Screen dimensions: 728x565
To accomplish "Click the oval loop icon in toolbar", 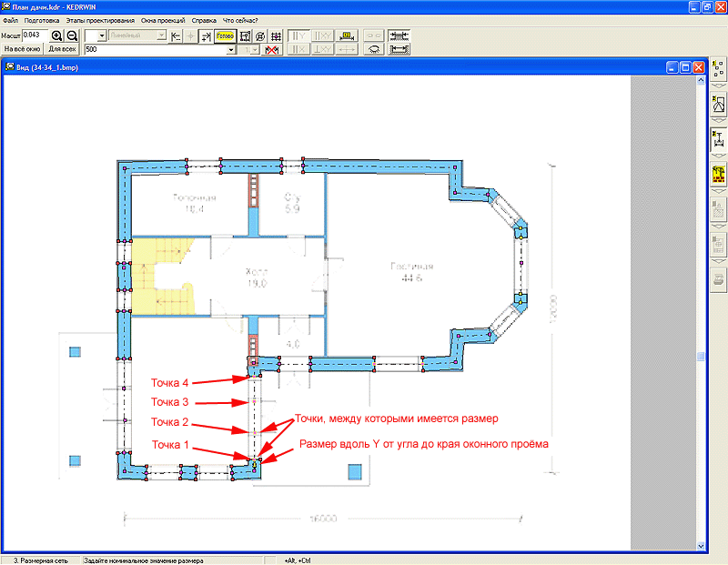I will 373,50.
